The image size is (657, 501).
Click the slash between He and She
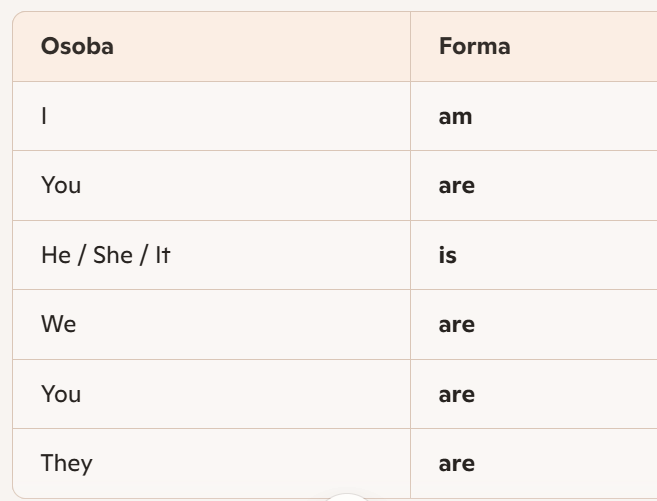pyautogui.click(x=81, y=255)
